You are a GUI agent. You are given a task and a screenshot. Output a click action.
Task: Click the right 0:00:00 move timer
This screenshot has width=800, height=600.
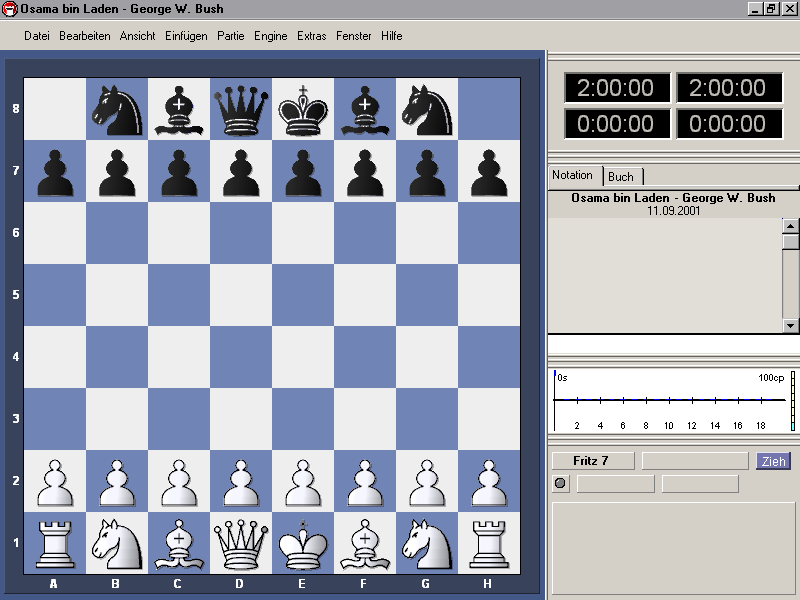(x=729, y=123)
